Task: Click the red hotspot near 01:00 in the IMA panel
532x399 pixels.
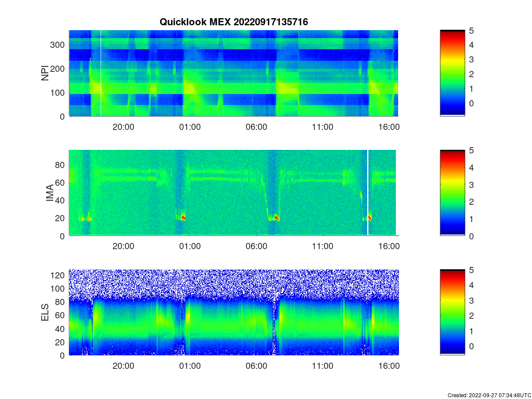Action: [x=183, y=217]
